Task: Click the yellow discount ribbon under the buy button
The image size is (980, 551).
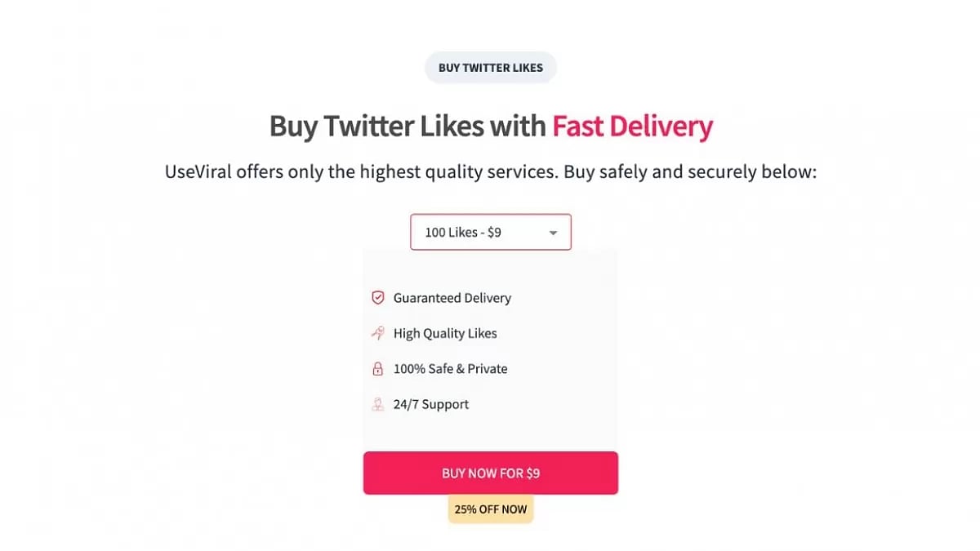Action: (x=490, y=509)
